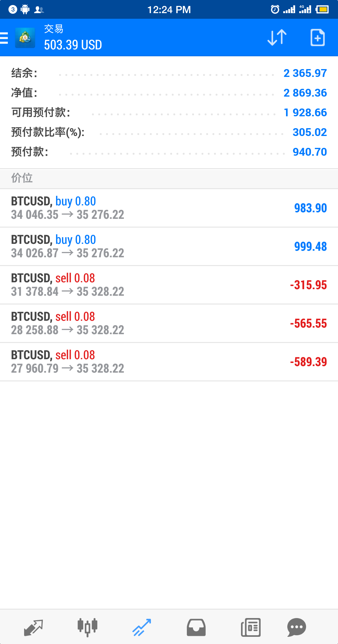This screenshot has width=338, height=644.
Task: Select BTCUSD buy position with profit 999.48
Action: (169, 246)
